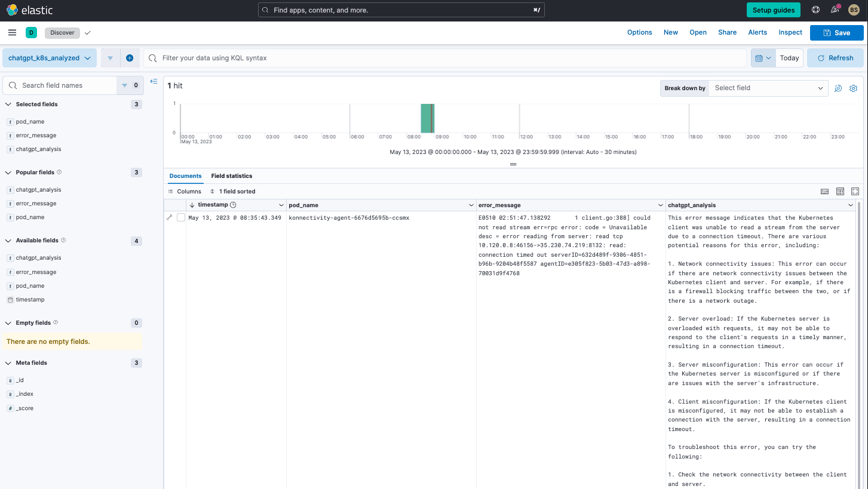Switch to full screen grid view
Image resolution: width=868 pixels, height=489 pixels.
855,192
